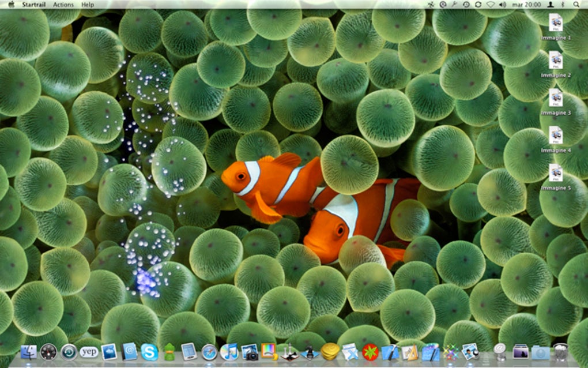Open the Address Book icon
Image resolution: width=588 pixels, height=368 pixels.
(x=129, y=352)
